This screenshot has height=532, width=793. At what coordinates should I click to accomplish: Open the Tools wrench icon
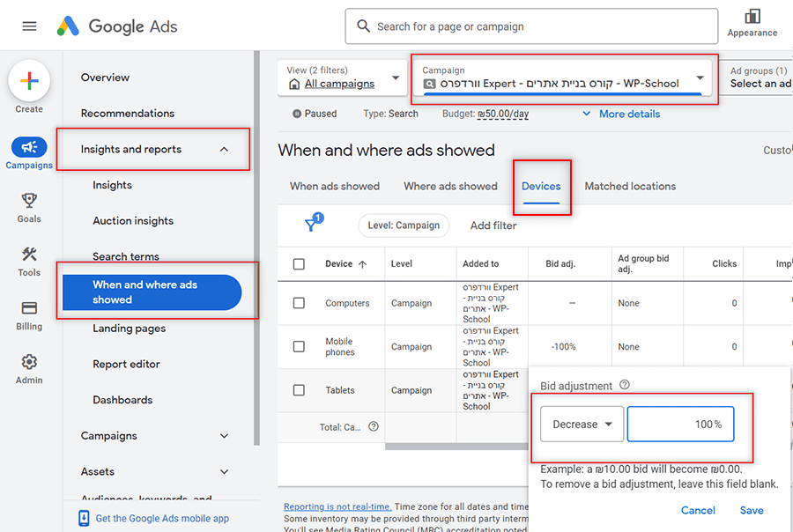coord(29,255)
